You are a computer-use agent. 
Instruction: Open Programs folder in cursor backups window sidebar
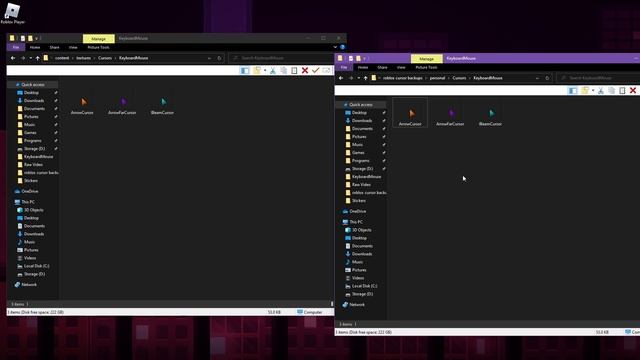360,161
